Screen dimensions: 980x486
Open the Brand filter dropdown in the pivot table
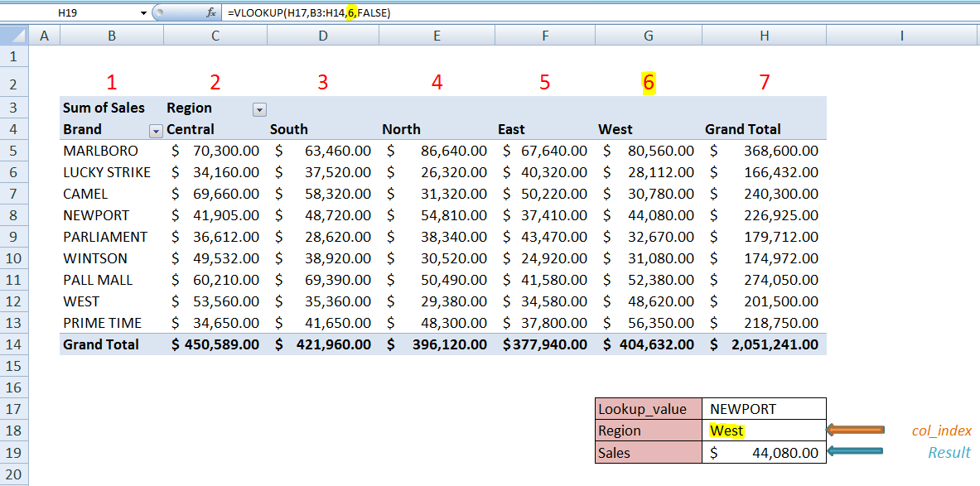click(x=155, y=131)
